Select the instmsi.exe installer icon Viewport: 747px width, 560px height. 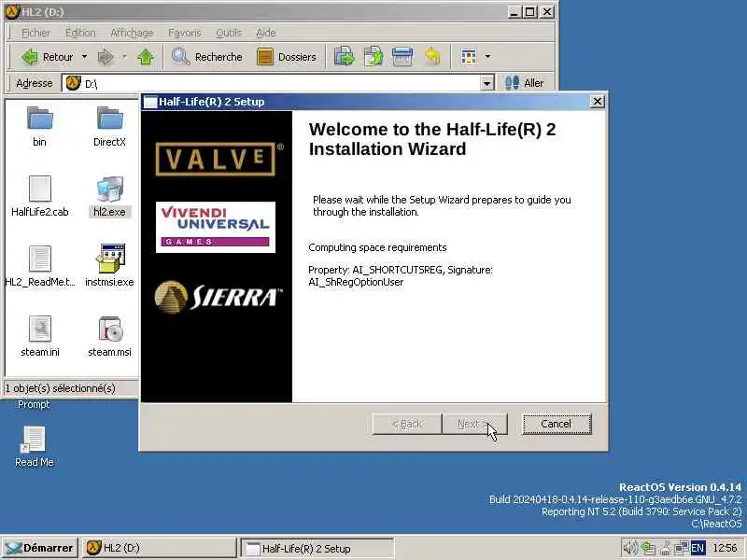pos(110,259)
